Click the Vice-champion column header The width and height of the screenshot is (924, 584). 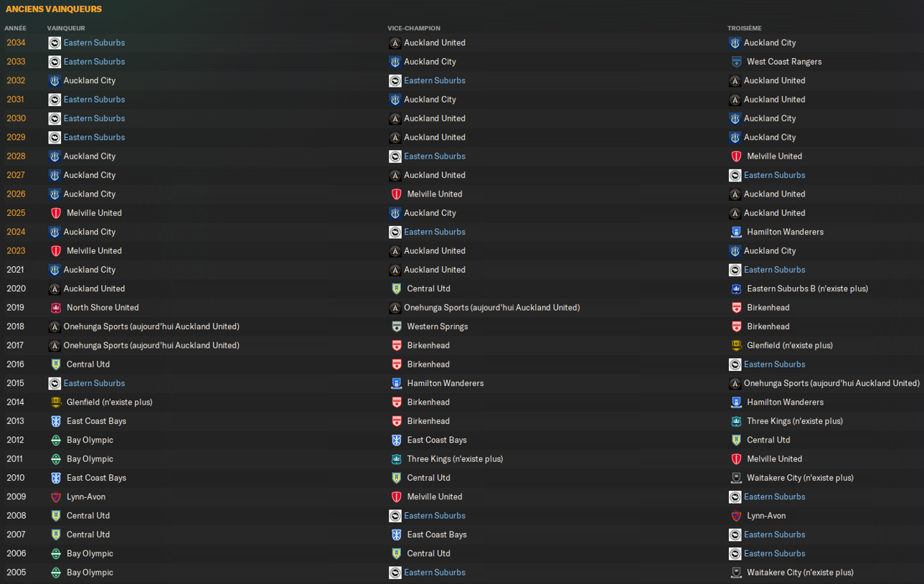(x=414, y=28)
